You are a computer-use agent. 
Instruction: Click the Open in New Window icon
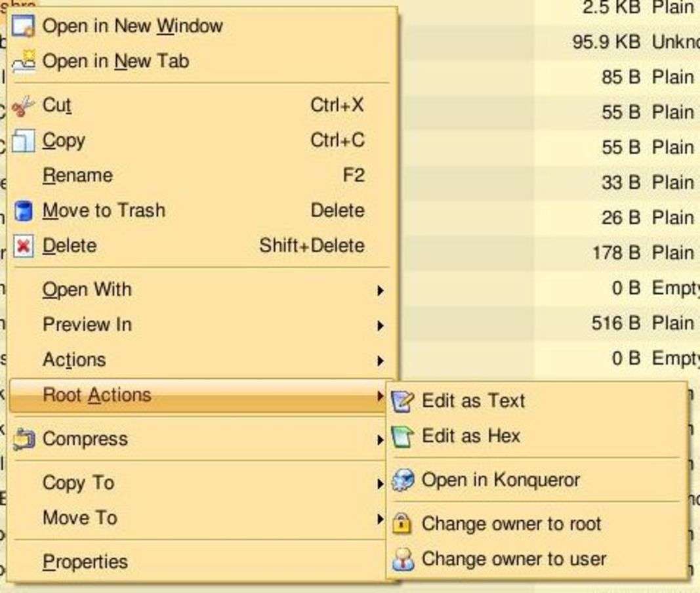click(x=24, y=27)
